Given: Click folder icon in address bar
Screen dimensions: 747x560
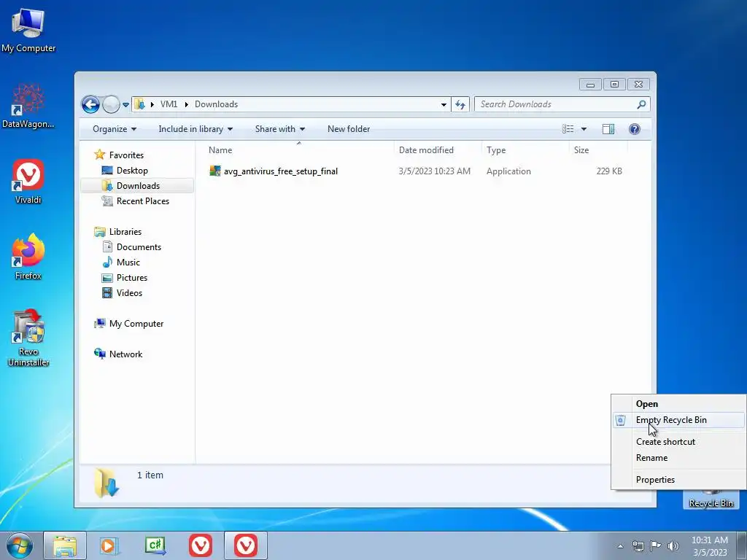Looking at the screenshot, I should (139, 104).
